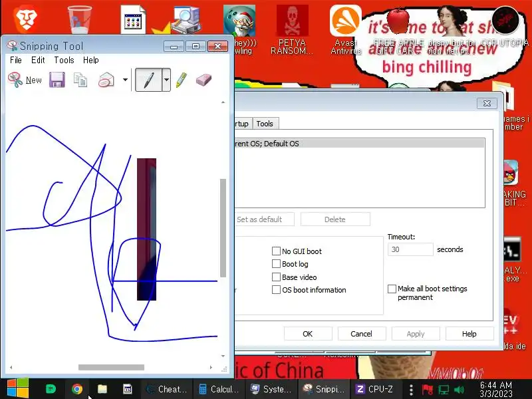The image size is (532, 399).
Task: Click the OK button in System Configuration
Action: point(308,334)
